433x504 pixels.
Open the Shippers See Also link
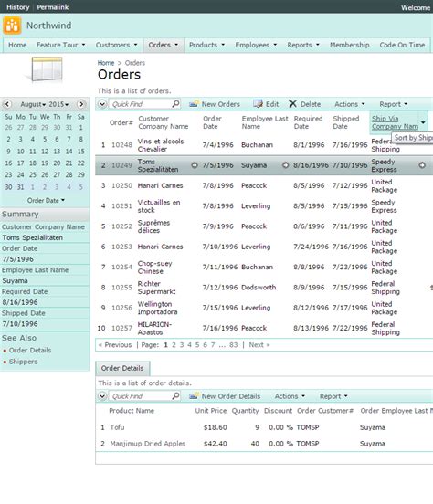click(x=23, y=362)
